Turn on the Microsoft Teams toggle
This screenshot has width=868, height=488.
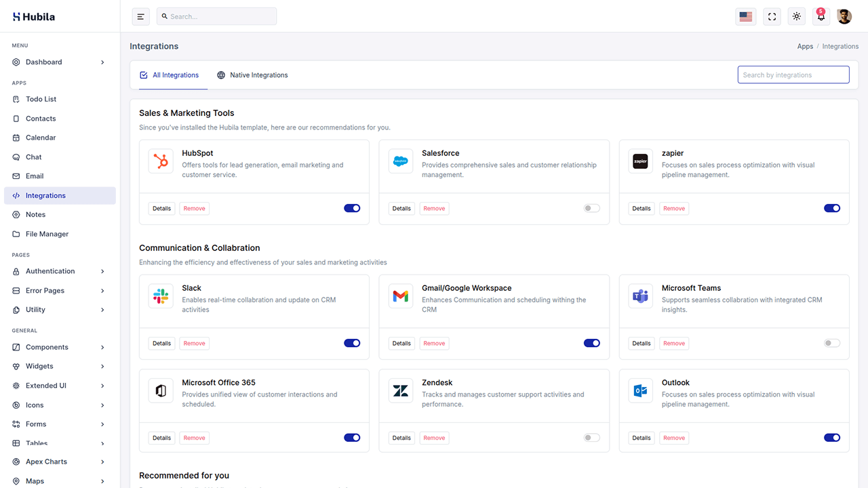(832, 344)
